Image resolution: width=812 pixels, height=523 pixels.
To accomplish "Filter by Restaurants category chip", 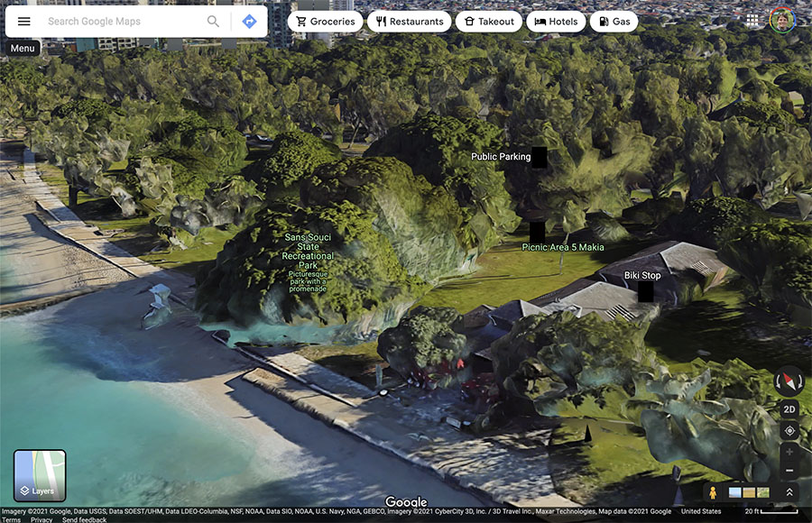I will (x=409, y=22).
